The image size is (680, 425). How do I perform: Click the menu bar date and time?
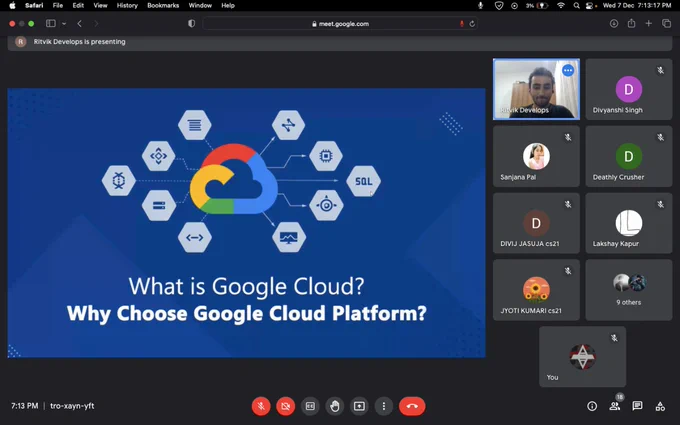[637, 6]
